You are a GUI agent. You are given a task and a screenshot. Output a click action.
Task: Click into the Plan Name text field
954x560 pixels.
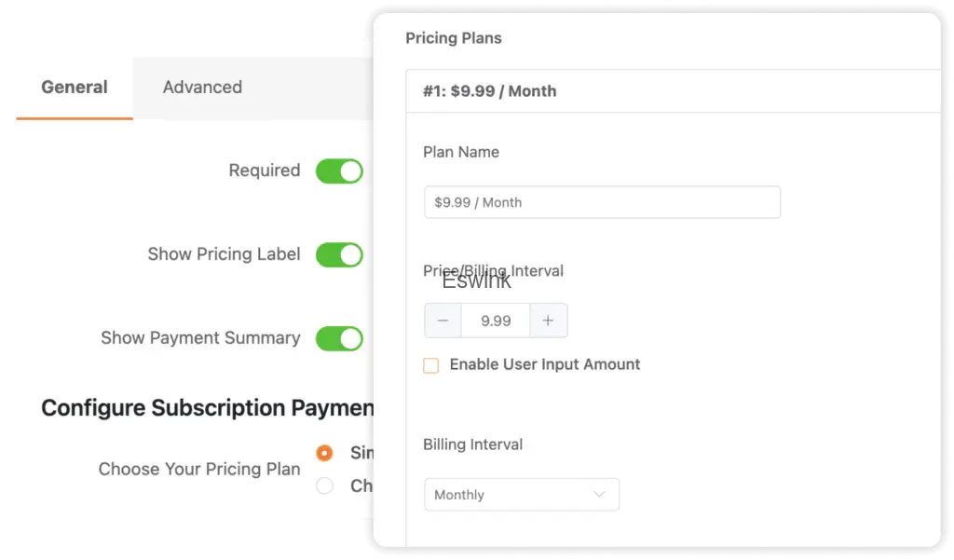coord(602,202)
